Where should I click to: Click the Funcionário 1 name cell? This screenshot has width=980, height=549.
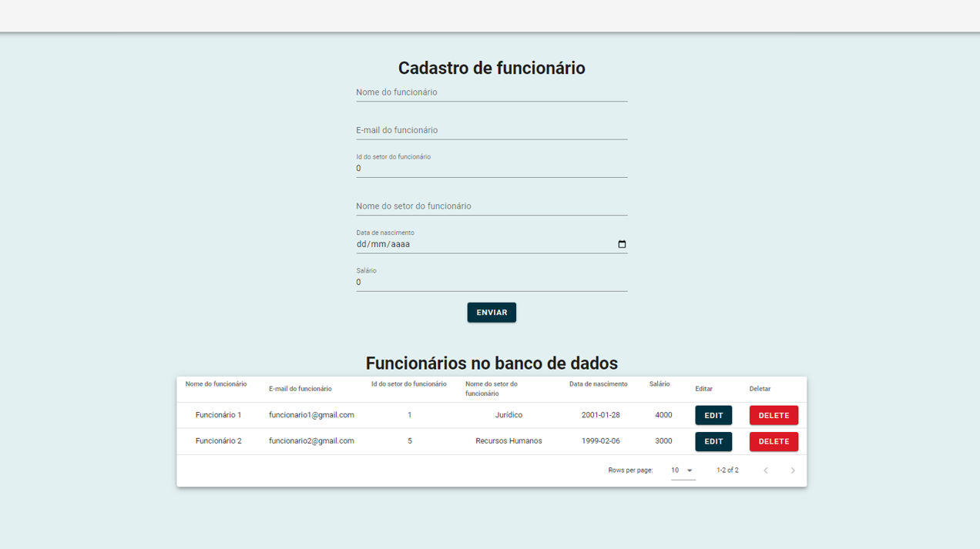(x=218, y=415)
